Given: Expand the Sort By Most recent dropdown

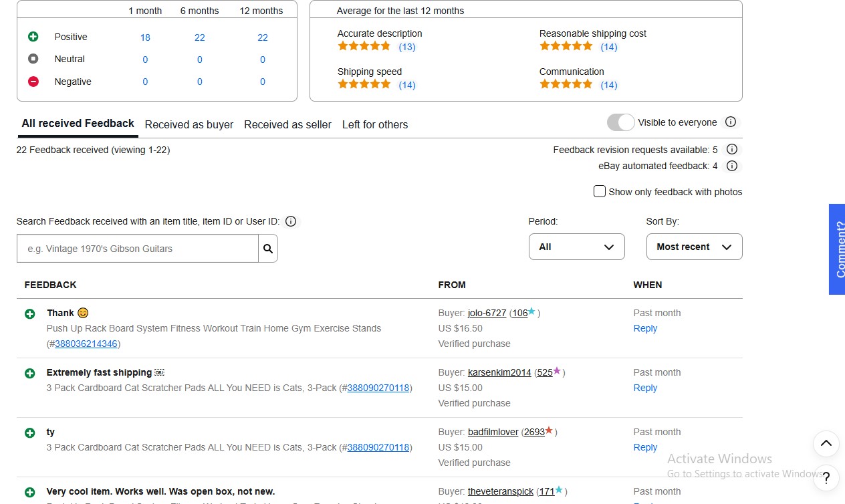Looking at the screenshot, I should tap(694, 247).
